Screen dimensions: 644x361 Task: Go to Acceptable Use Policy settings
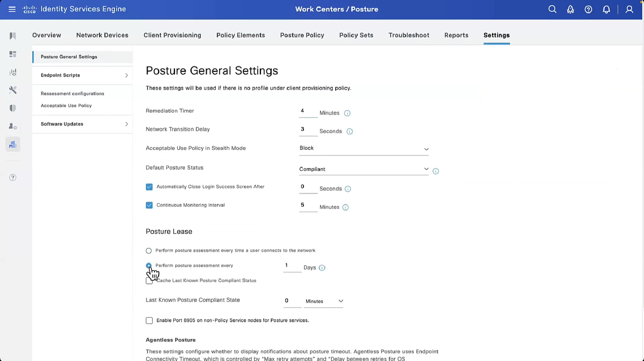tap(66, 105)
